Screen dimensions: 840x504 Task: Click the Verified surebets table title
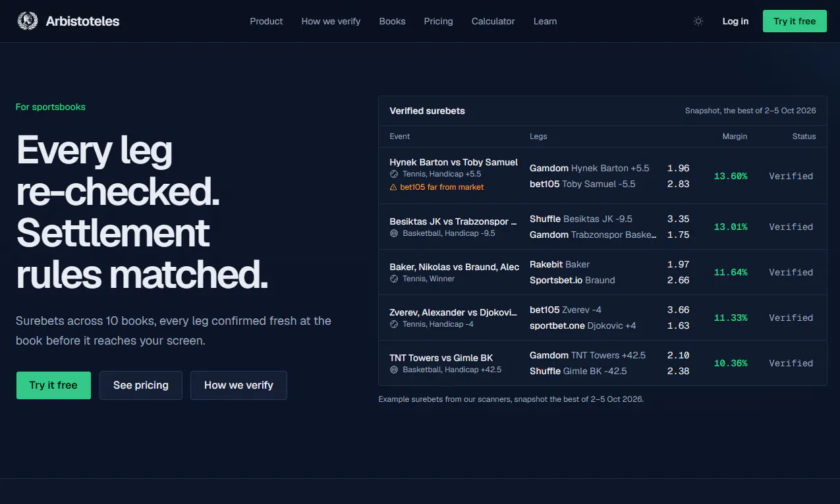[x=427, y=111]
